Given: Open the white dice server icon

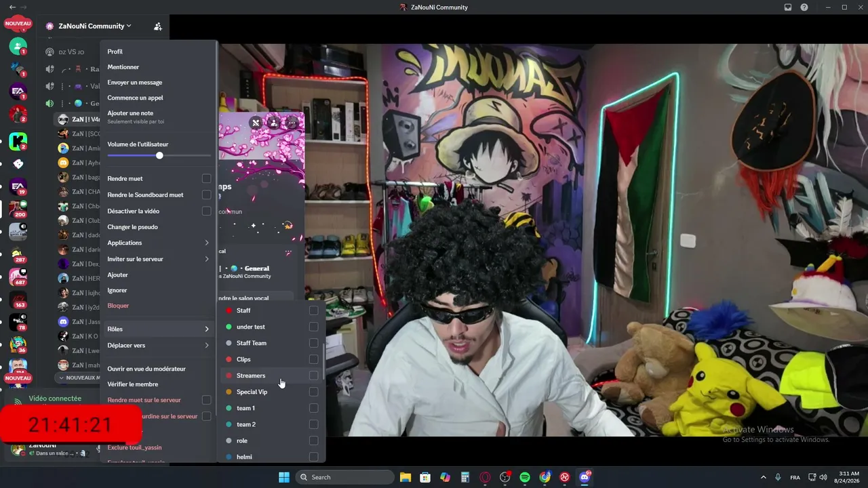Looking at the screenshot, I should coord(18,164).
